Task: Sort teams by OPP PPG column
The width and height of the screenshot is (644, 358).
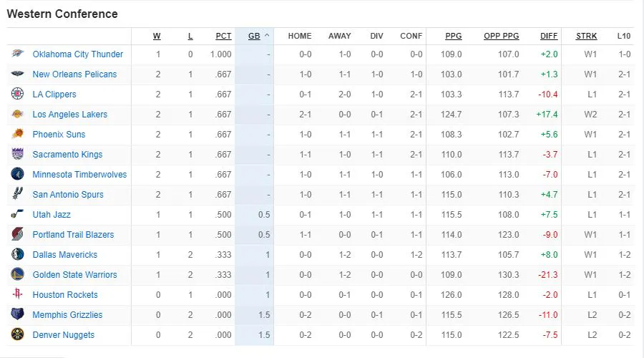Action: (501, 36)
